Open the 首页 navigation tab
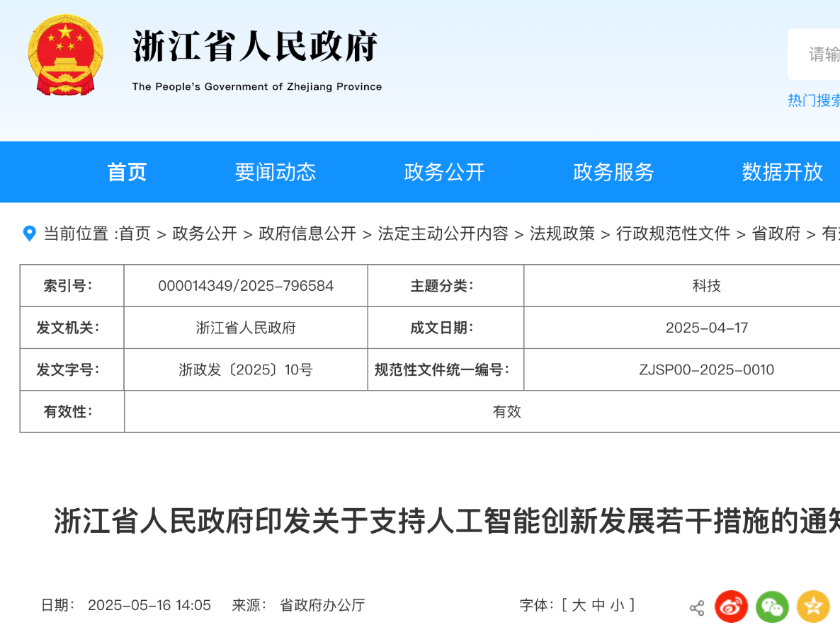The width and height of the screenshot is (840, 632). click(x=127, y=172)
